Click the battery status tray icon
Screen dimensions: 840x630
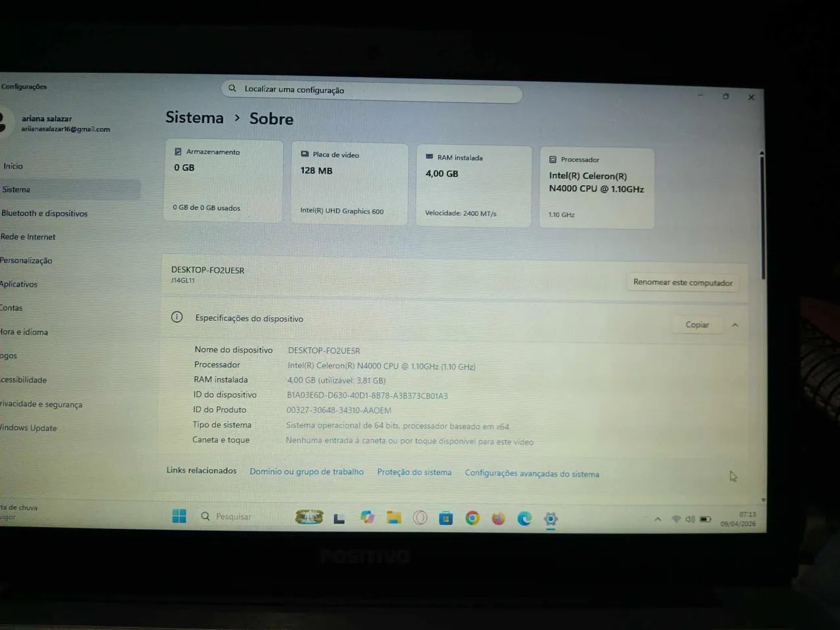click(x=705, y=519)
